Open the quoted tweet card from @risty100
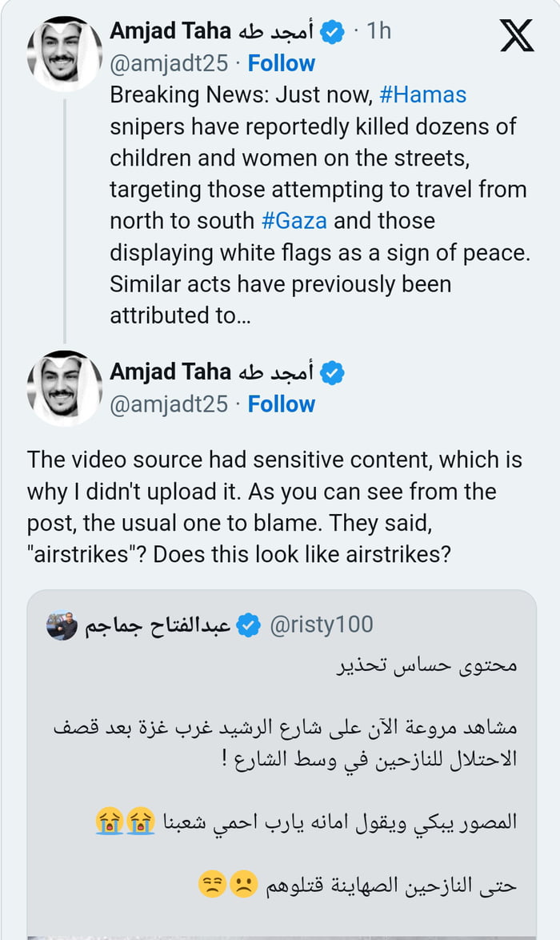Screen dimensions: 560x940 coord(280,745)
